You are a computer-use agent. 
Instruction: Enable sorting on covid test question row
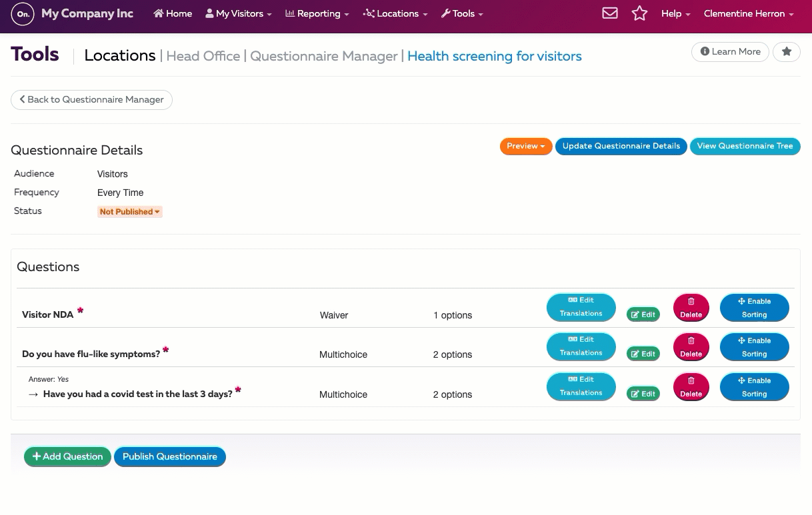754,387
